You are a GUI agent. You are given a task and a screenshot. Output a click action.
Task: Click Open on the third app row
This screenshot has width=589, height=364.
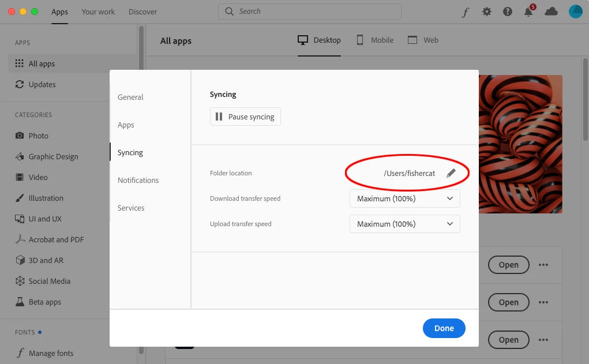(509, 340)
